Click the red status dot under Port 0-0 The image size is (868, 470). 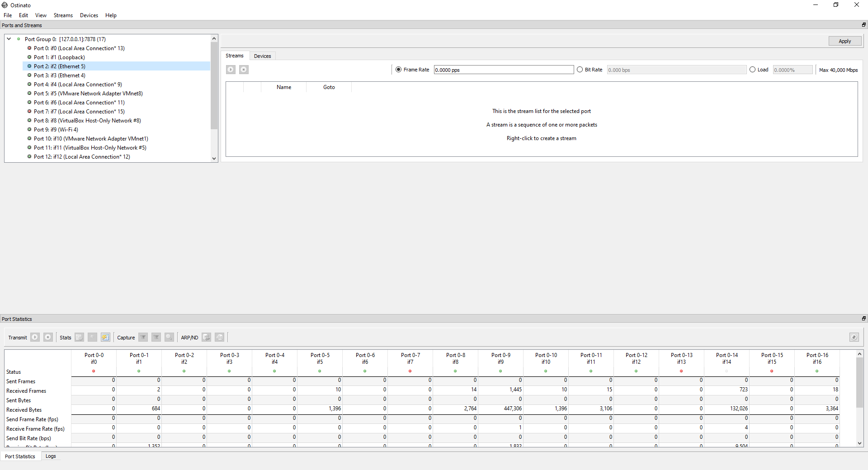coord(94,371)
